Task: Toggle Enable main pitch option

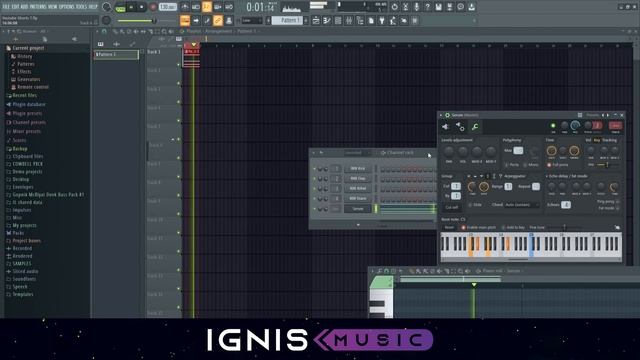Action: (478, 227)
